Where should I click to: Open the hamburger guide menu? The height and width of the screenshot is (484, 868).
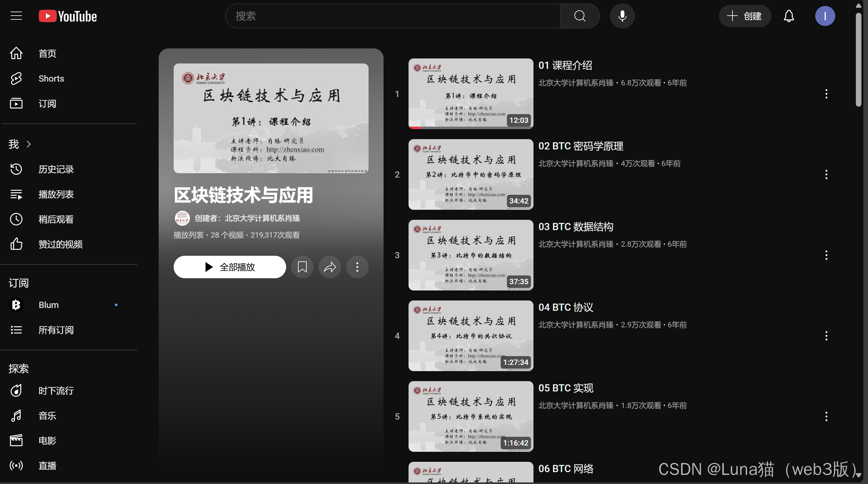tap(16, 16)
